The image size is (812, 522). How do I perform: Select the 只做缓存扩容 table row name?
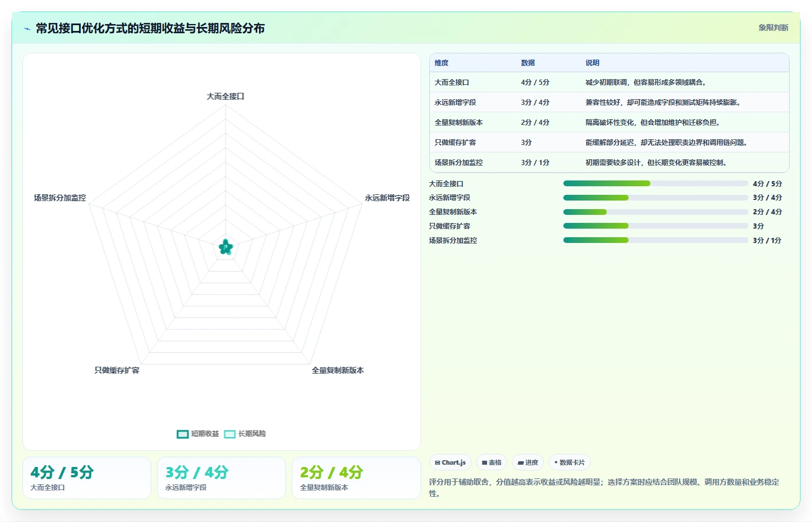click(455, 143)
